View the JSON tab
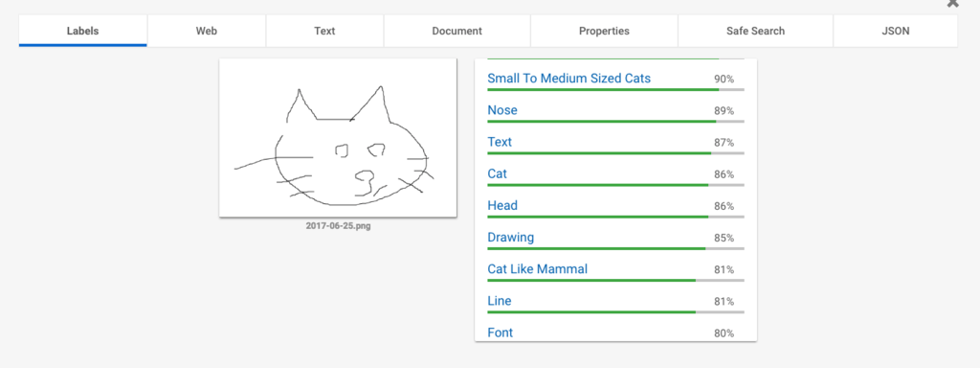Viewport: 980px width, 368px height. [x=896, y=31]
